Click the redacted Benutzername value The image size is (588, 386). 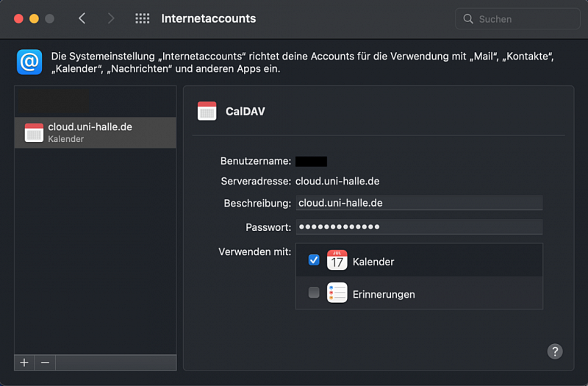[311, 161]
